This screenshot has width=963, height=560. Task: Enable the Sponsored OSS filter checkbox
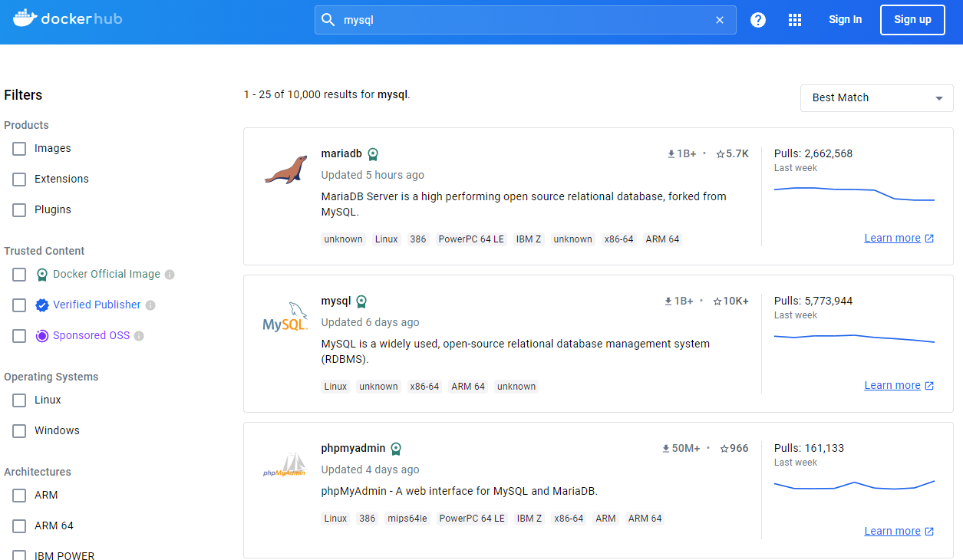point(19,335)
